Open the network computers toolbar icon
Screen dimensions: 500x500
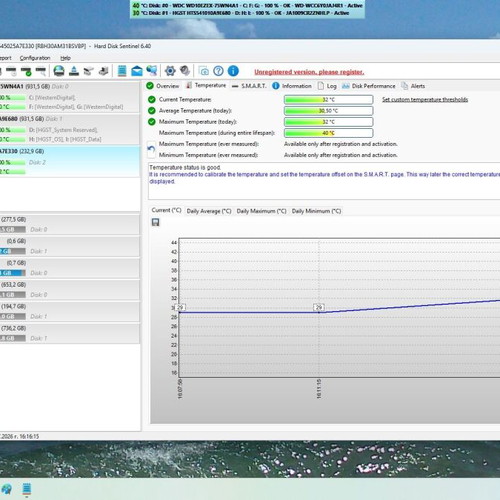(152, 71)
